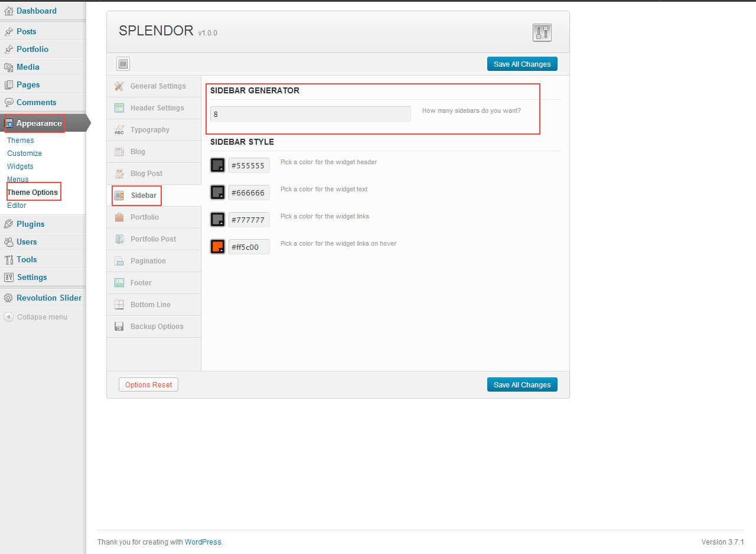Click the Typography ABC icon
The image size is (756, 554).
click(x=119, y=130)
